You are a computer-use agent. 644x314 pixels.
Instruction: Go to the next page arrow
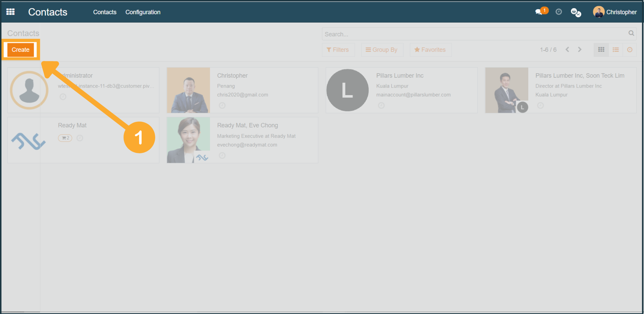[580, 50]
